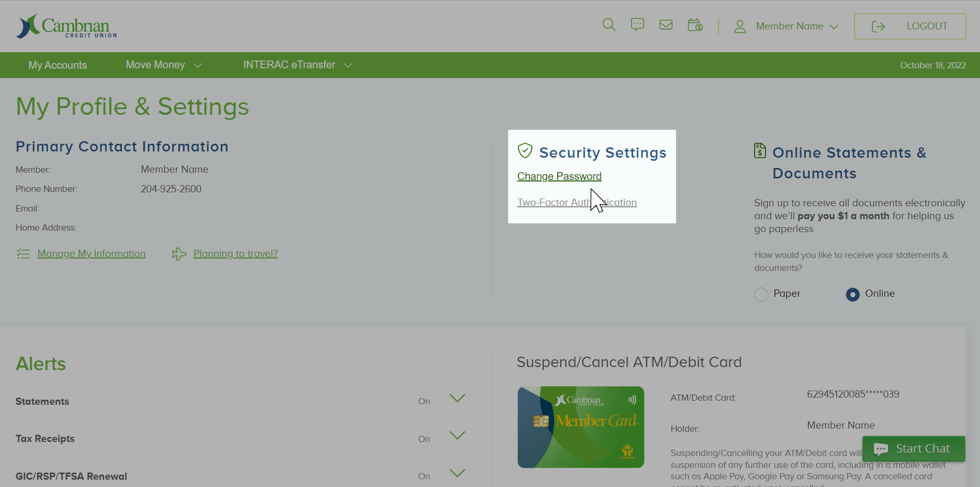Open the INTERAC eTransfer dropdown
This screenshot has height=487, width=980.
click(297, 65)
